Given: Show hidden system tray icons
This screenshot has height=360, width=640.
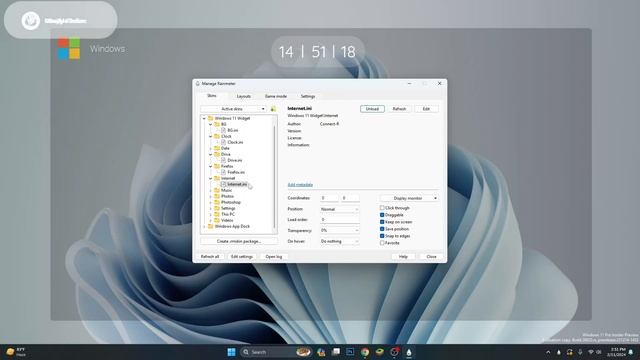Looking at the screenshot, I should pos(548,352).
